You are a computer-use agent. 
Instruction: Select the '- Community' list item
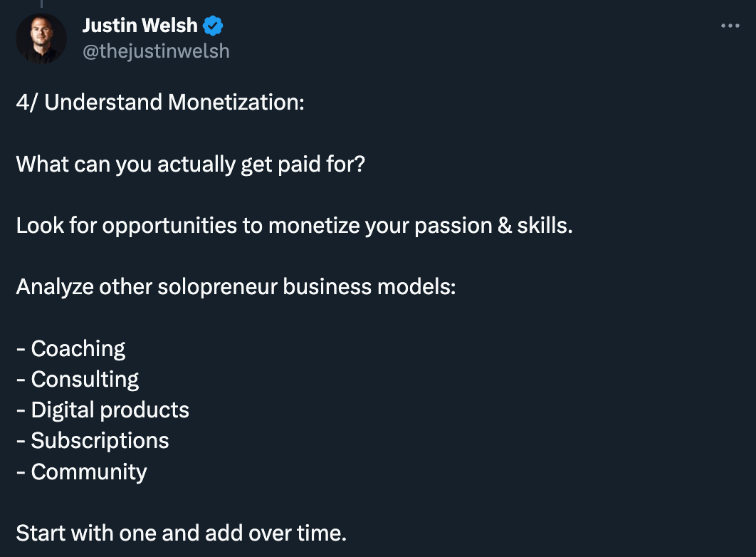click(x=81, y=472)
